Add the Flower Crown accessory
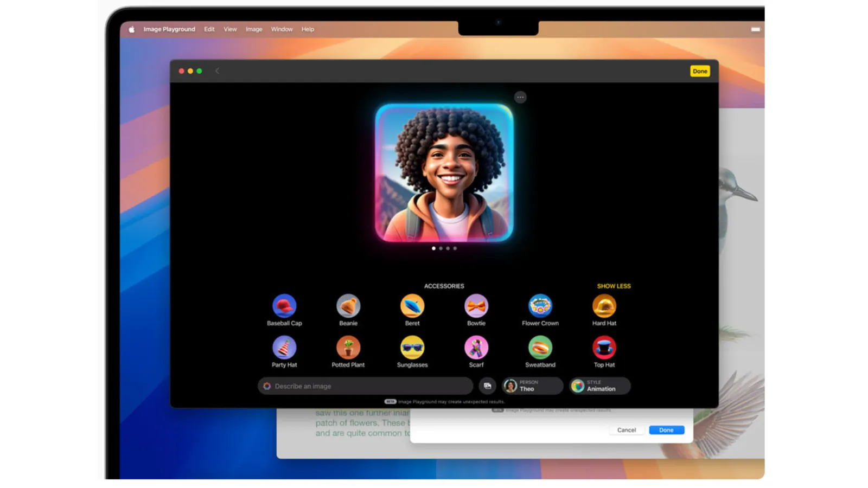The width and height of the screenshot is (868, 488). (x=540, y=306)
